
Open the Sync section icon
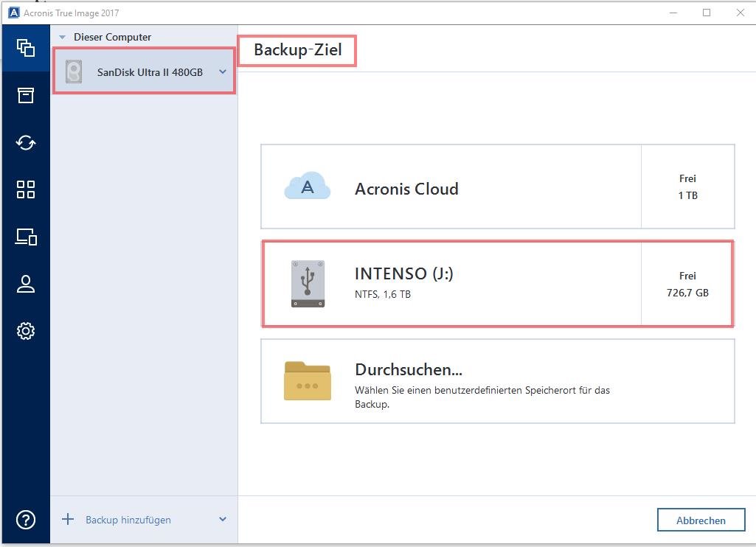click(x=26, y=143)
